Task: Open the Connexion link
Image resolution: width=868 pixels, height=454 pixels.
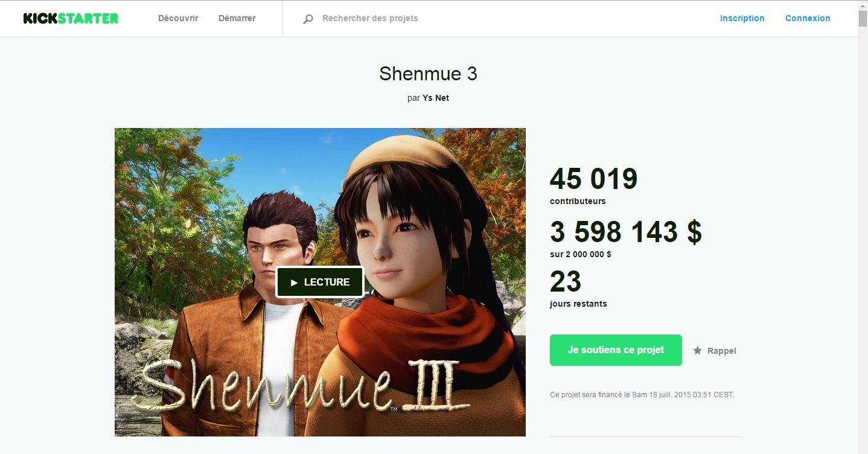Action: pos(808,18)
